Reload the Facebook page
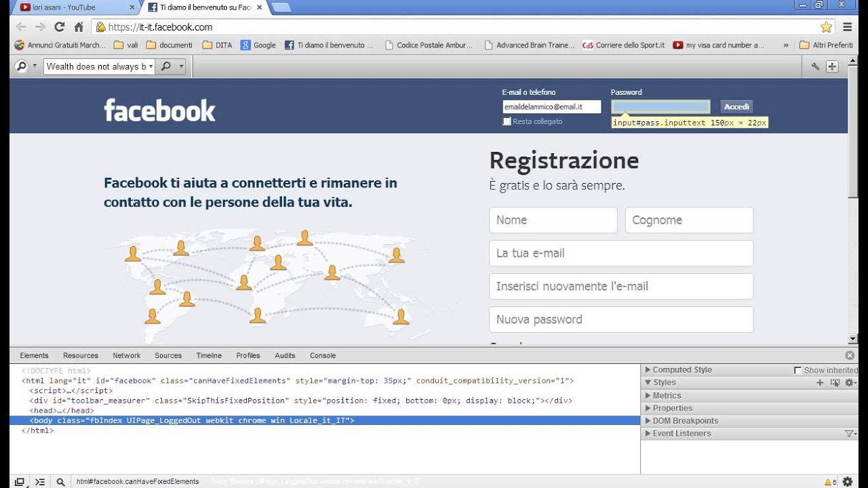The width and height of the screenshot is (868, 488). (x=59, y=27)
